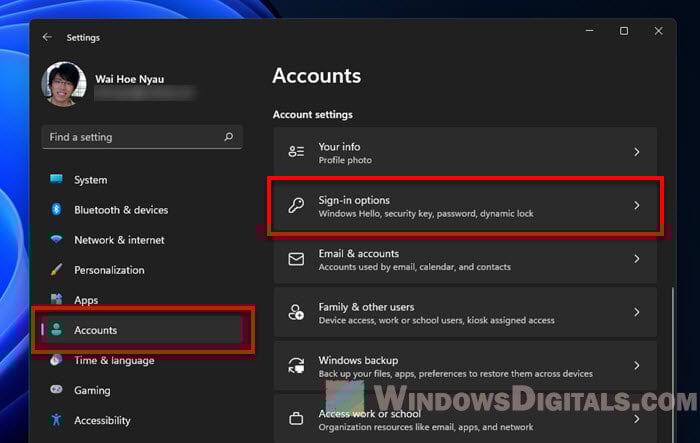Minimize the Settings window

click(589, 31)
